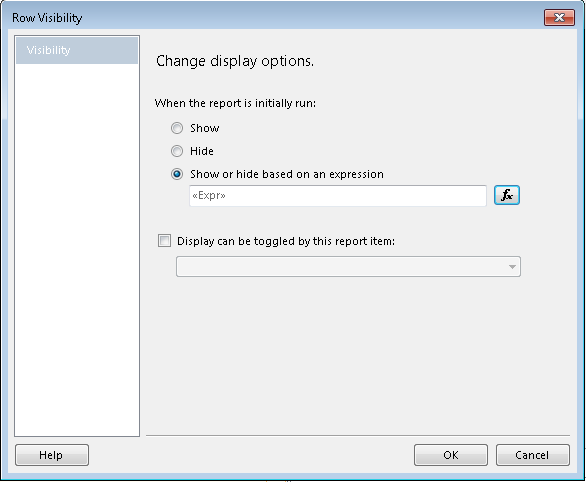
Task: Open the expression editor fx button
Action: click(507, 195)
